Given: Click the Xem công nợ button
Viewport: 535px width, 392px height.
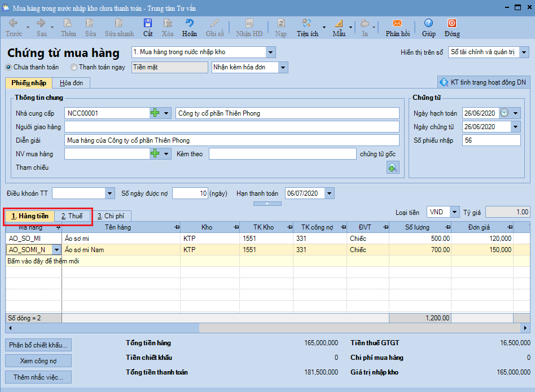Looking at the screenshot, I should click(38, 361).
